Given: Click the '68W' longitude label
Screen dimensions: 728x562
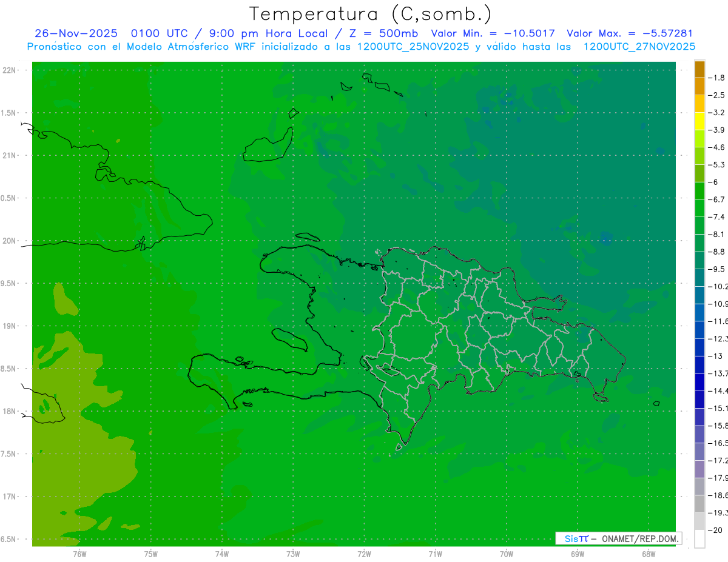Looking at the screenshot, I should click(649, 554).
